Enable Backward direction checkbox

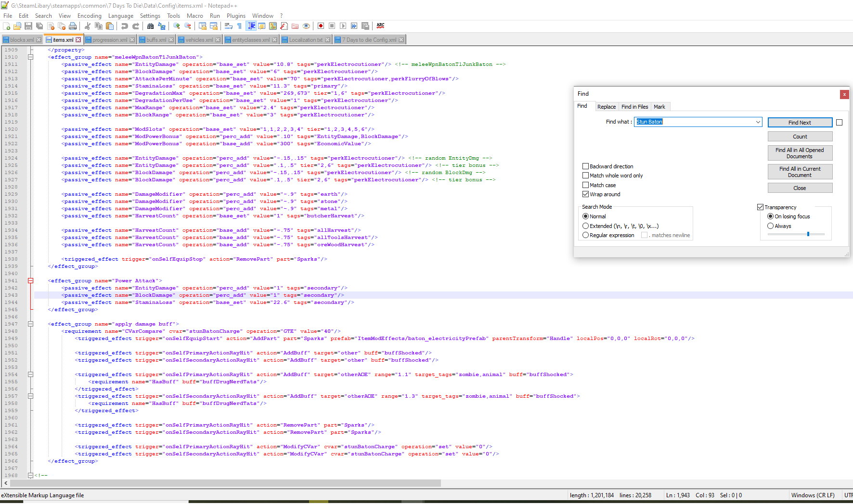[x=585, y=166]
